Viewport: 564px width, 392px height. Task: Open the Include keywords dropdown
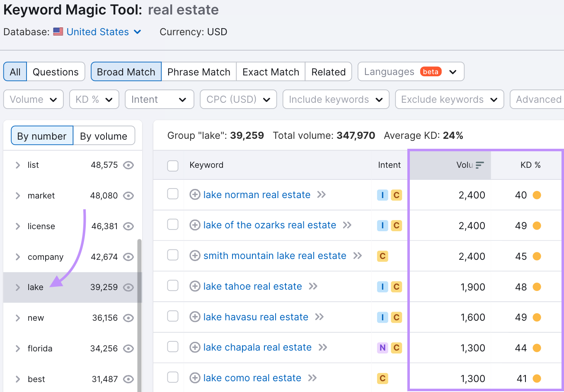pos(336,99)
